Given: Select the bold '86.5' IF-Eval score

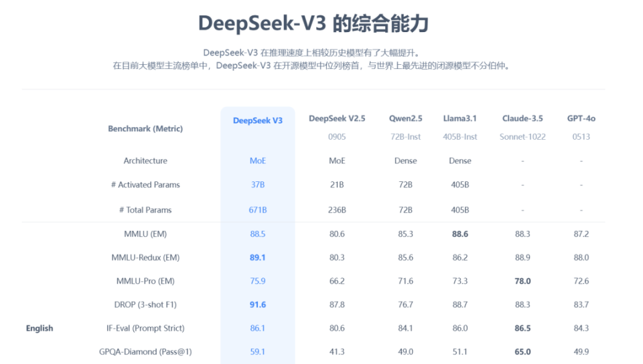Looking at the screenshot, I should (x=522, y=329).
